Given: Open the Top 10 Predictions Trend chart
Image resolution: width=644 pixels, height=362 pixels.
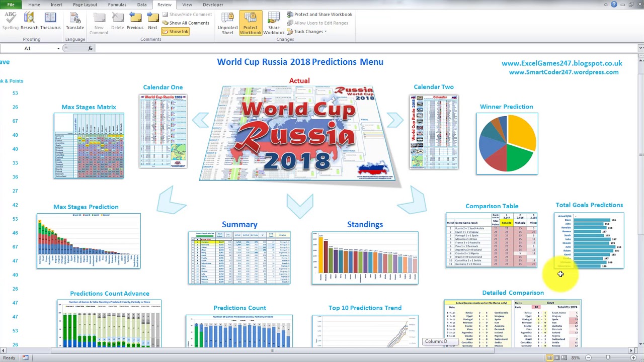Looking at the screenshot, I should click(x=365, y=331).
